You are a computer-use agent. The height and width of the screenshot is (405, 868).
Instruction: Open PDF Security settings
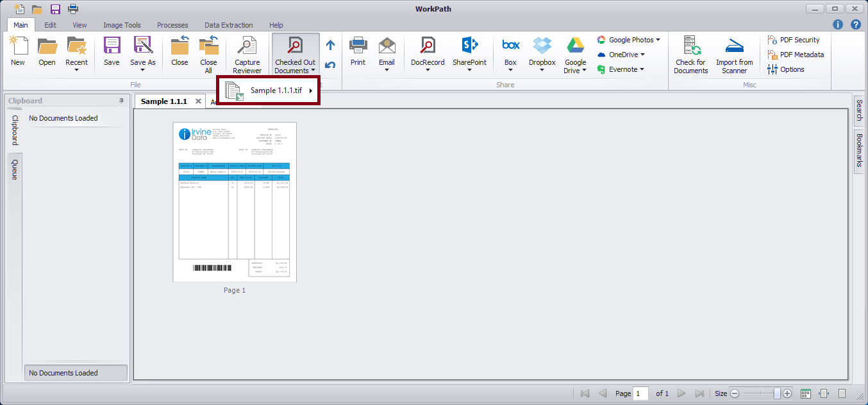[794, 40]
